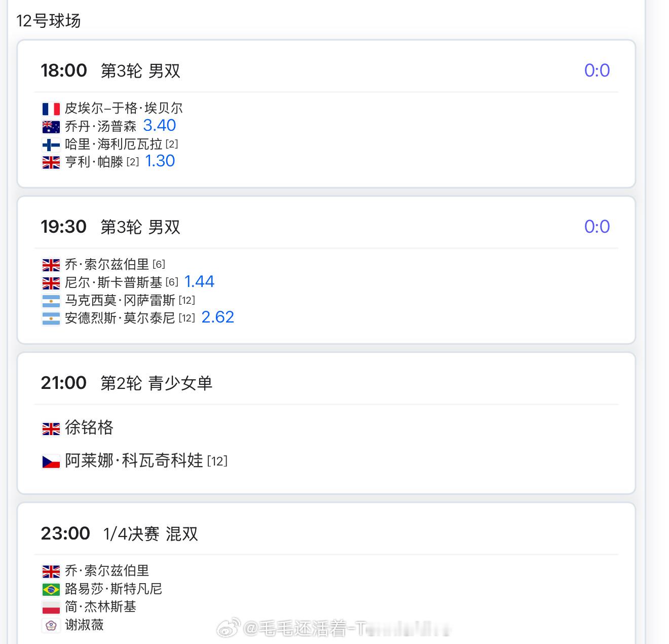Select the 1.30 odds for 亨利·帕滕
The image size is (669, 644).
[160, 161]
